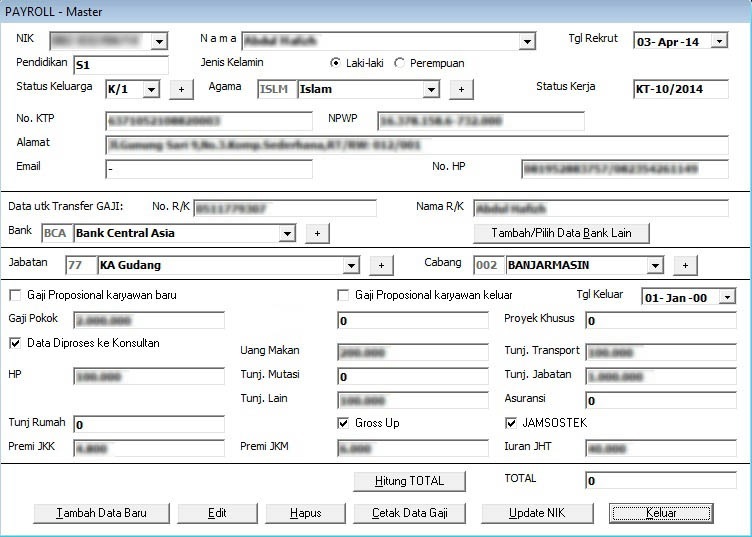Click the No. KTP input field
The image size is (752, 537).
pyautogui.click(x=209, y=121)
